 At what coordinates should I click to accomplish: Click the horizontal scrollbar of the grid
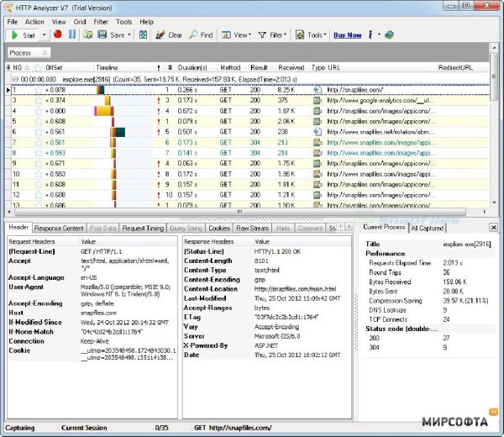click(x=240, y=212)
